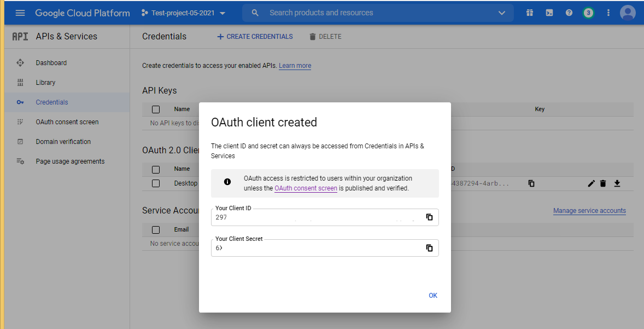Open the Test-project-05-2021 project selector
644x329 pixels.
[x=183, y=13]
